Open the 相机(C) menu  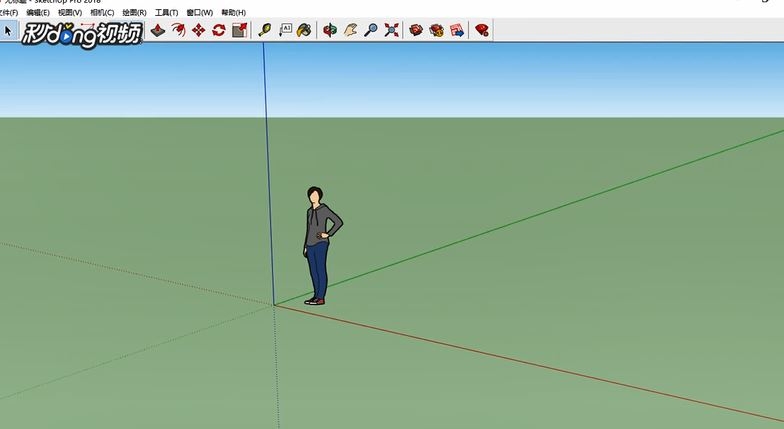[x=102, y=12]
